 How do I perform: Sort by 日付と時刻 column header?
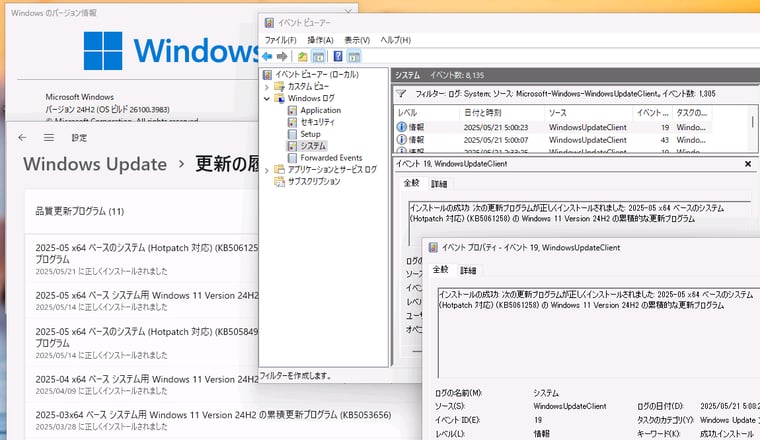point(502,112)
